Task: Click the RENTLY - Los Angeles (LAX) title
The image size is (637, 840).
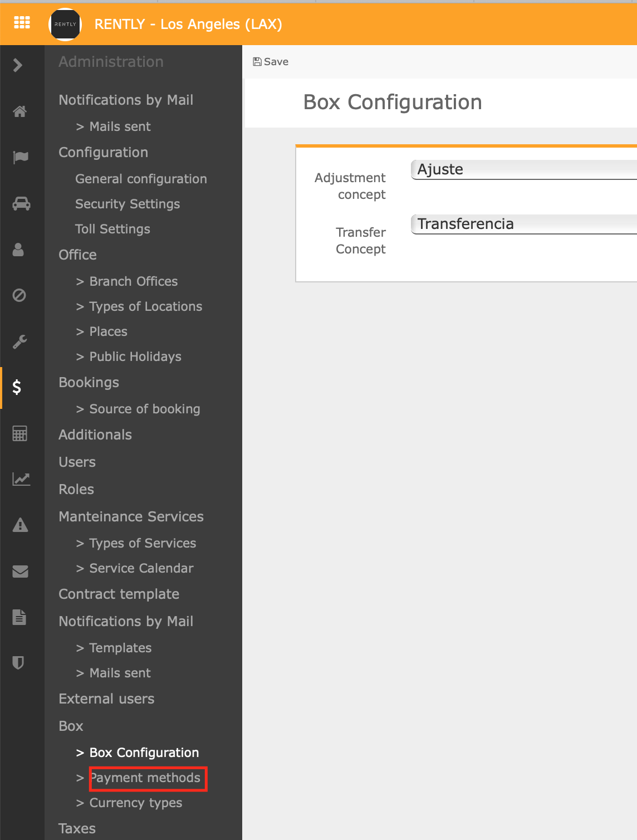Action: [188, 25]
